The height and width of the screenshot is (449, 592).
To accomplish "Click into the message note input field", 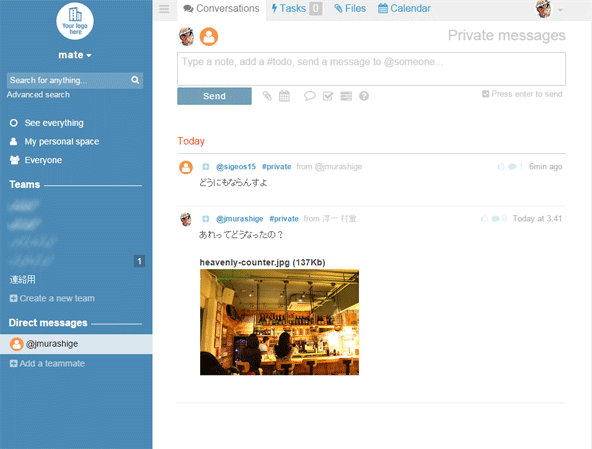I will [x=372, y=69].
